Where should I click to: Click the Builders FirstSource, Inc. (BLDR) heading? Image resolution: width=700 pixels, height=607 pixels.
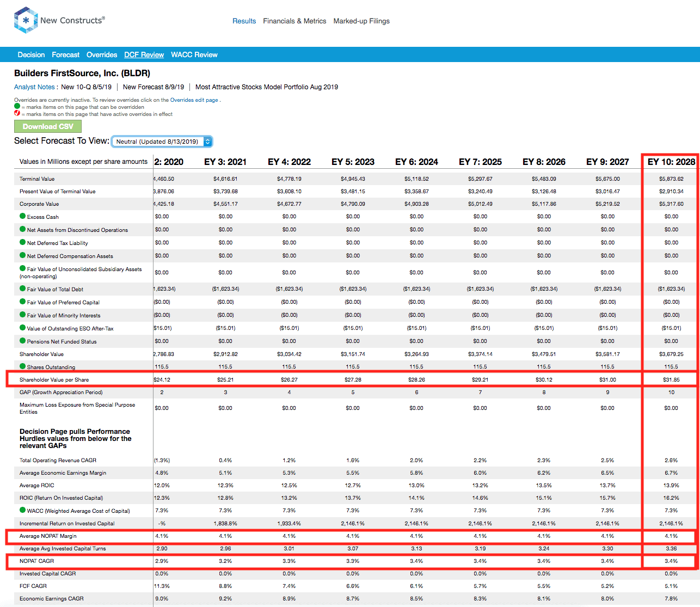[82, 73]
